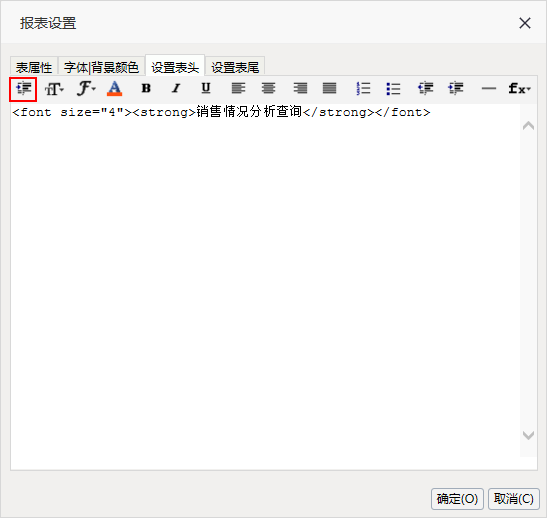This screenshot has width=547, height=518.
Task: Align text to the right
Action: tap(300, 89)
